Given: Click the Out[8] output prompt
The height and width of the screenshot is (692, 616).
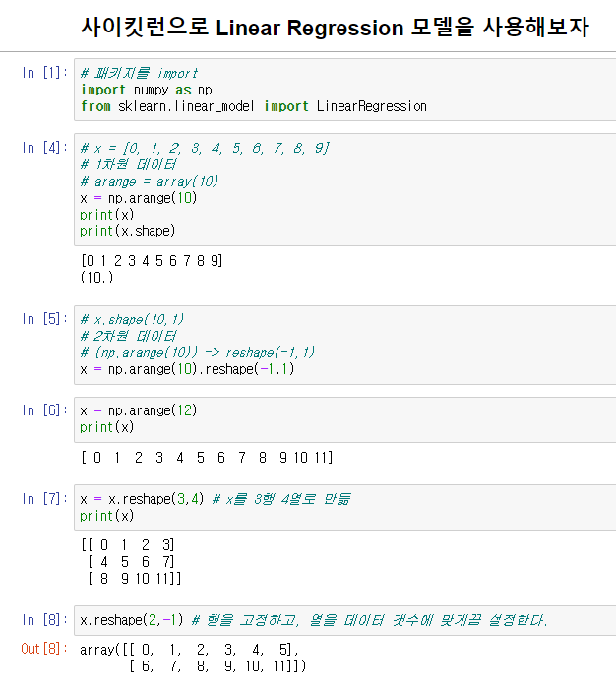Looking at the screenshot, I should [44, 649].
